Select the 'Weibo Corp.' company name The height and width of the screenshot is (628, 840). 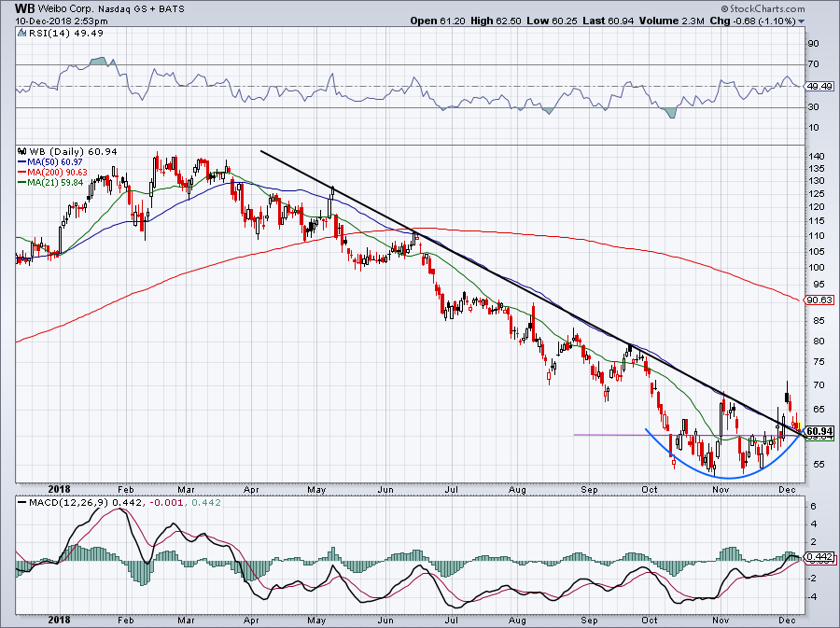point(65,9)
